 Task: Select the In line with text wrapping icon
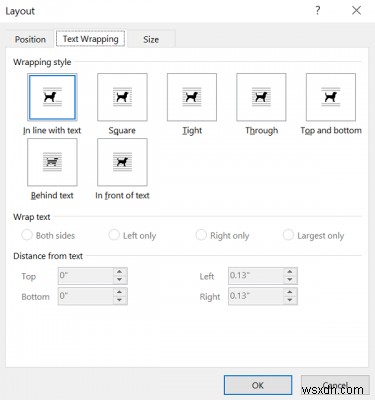click(52, 97)
